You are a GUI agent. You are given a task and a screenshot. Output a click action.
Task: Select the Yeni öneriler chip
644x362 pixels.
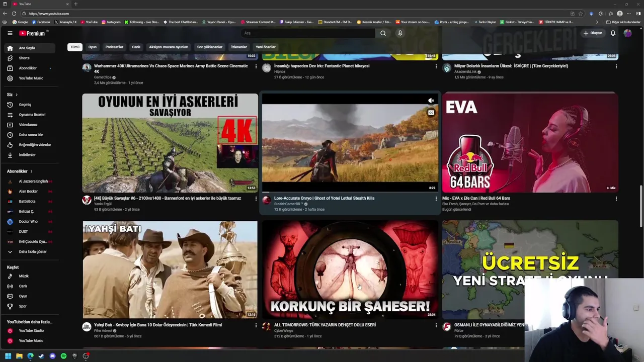[266, 47]
